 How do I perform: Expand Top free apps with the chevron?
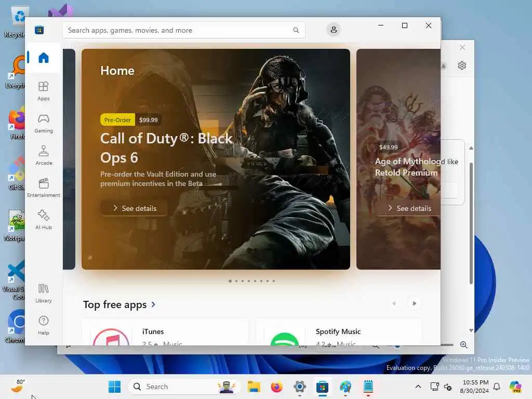(153, 304)
